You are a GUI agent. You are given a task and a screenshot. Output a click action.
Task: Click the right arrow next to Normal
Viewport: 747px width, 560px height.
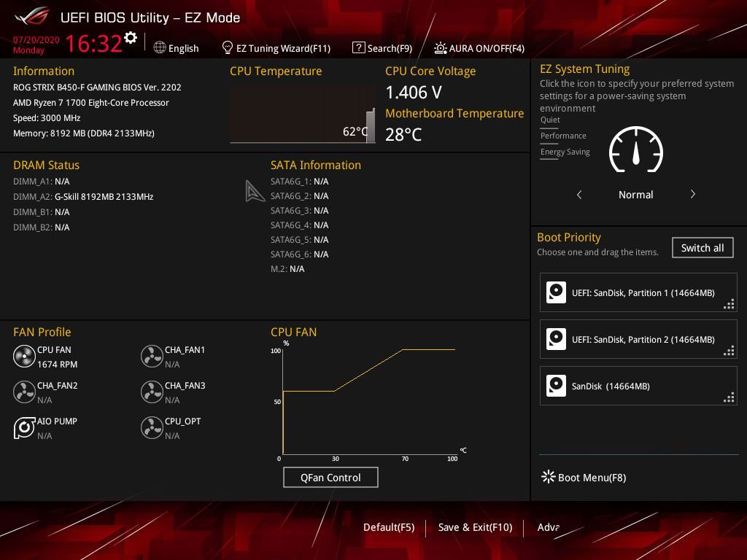click(x=692, y=195)
